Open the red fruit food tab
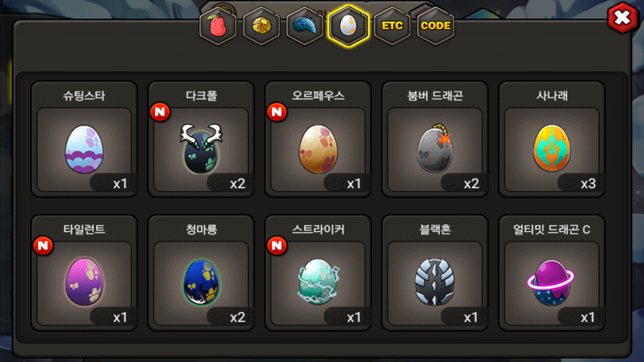Screen dimensions: 644x362 pos(218,26)
